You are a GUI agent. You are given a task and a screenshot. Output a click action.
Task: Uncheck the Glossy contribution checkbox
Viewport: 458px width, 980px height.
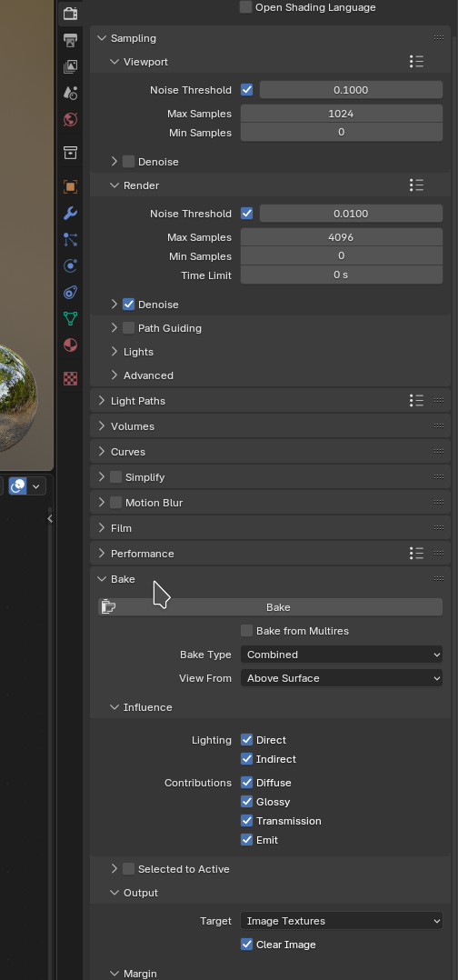[247, 802]
